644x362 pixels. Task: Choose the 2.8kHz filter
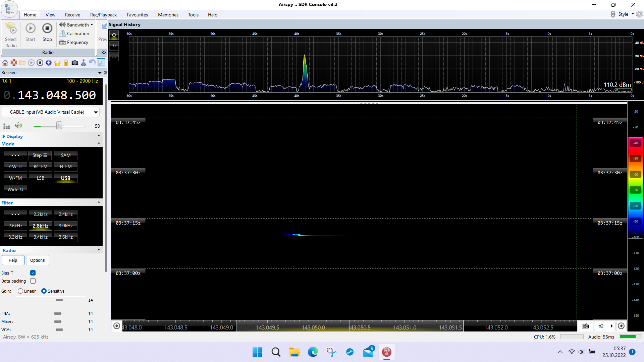pyautogui.click(x=41, y=226)
